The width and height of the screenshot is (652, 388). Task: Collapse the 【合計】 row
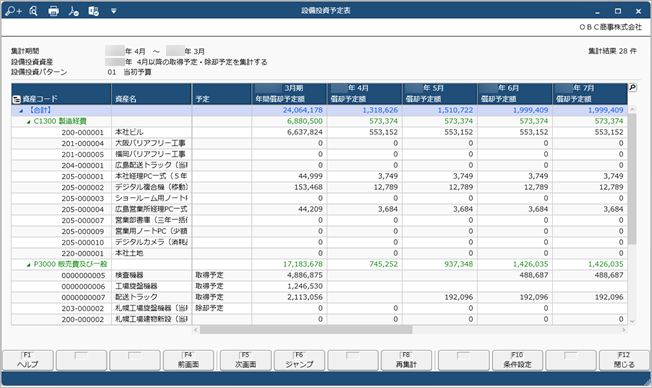[21, 111]
